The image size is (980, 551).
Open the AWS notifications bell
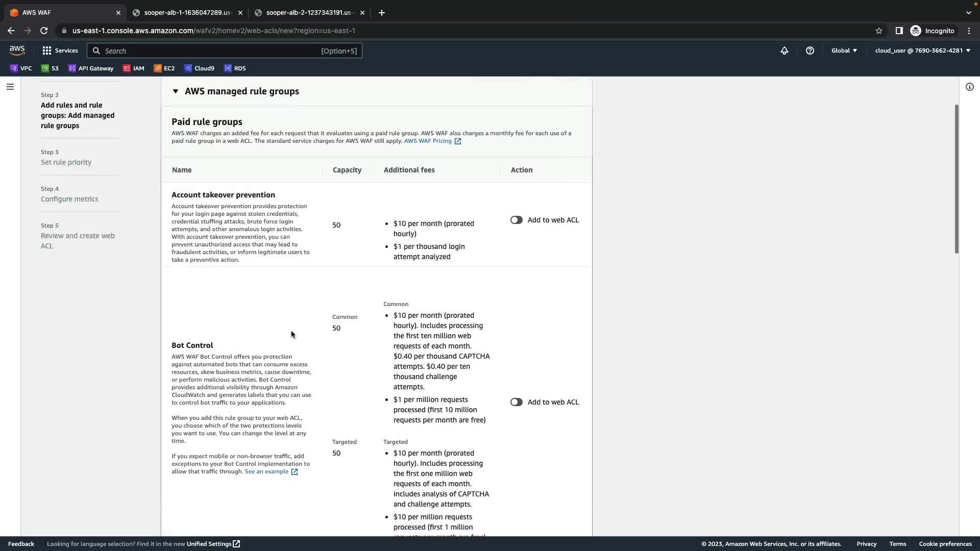784,51
